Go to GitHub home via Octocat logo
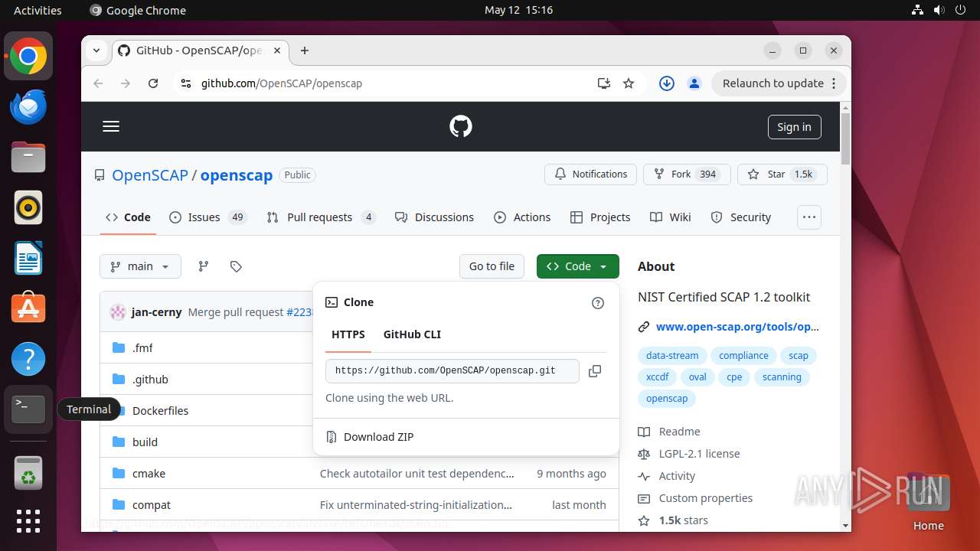This screenshot has width=980, height=551. [x=461, y=126]
